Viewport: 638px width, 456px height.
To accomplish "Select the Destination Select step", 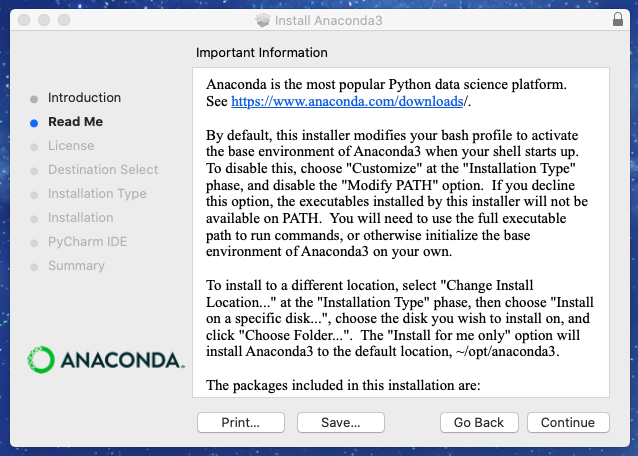I will [103, 170].
